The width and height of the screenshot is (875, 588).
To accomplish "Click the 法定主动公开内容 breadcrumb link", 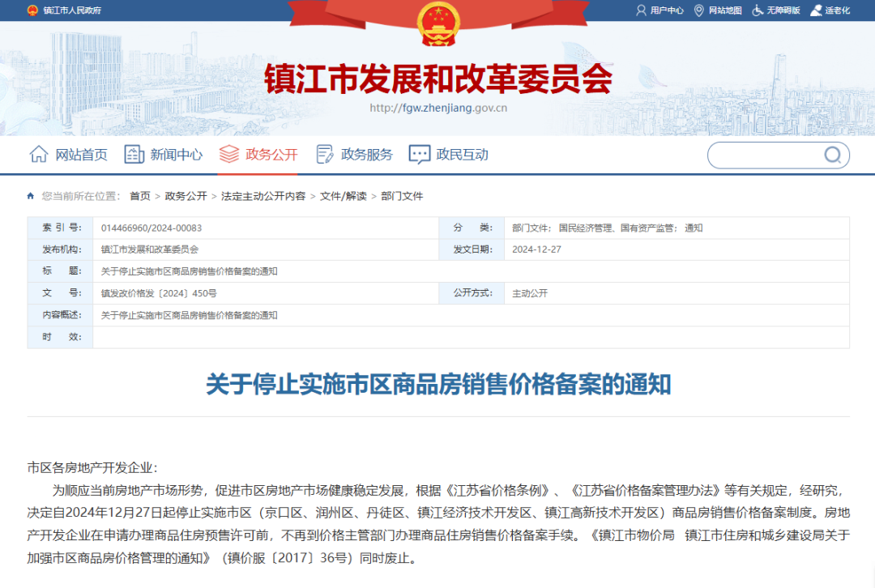I will pos(264,196).
